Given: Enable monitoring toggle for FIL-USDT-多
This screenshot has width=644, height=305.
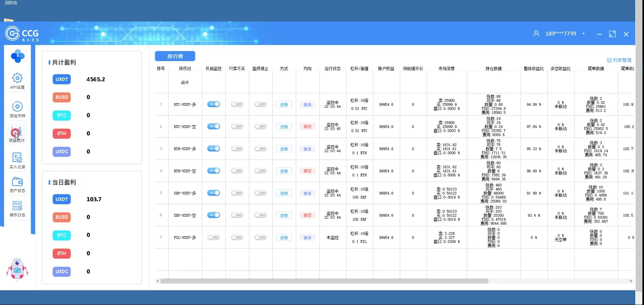Looking at the screenshot, I should pos(213,238).
